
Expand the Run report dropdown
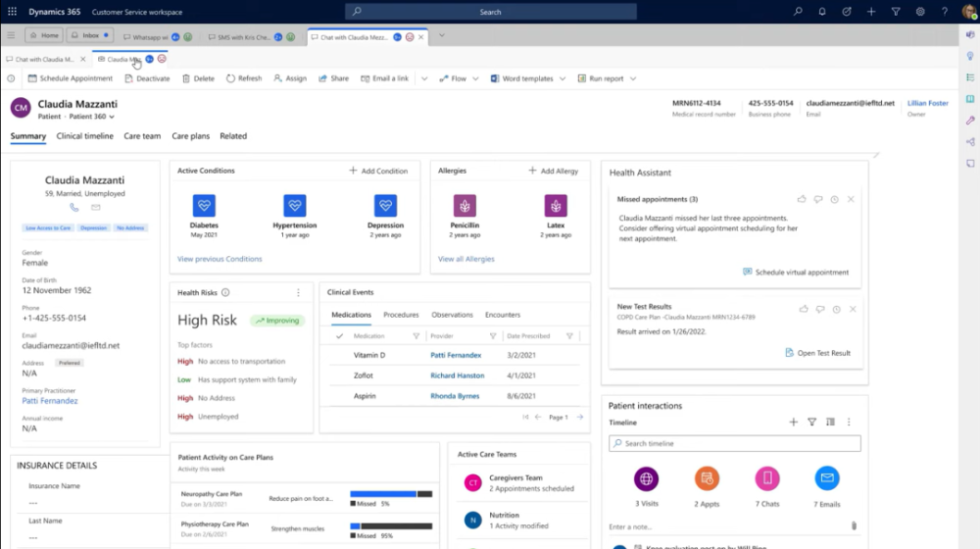[633, 78]
